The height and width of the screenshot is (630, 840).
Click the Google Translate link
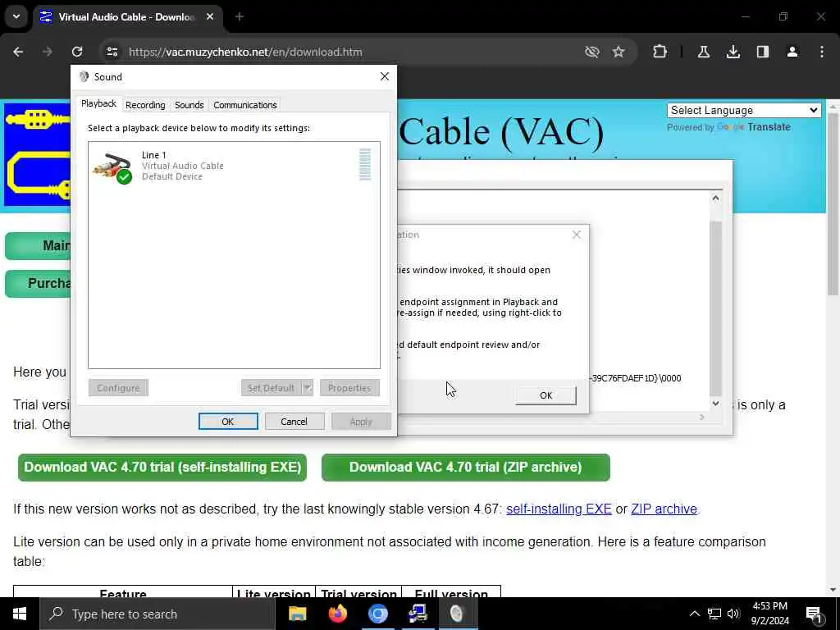coord(754,127)
